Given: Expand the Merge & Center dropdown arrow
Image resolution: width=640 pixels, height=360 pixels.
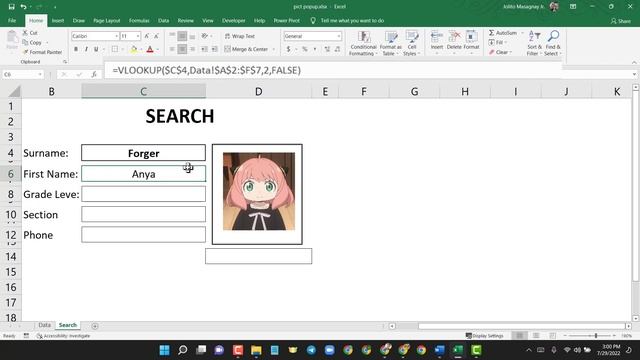Looking at the screenshot, I should pos(273,49).
